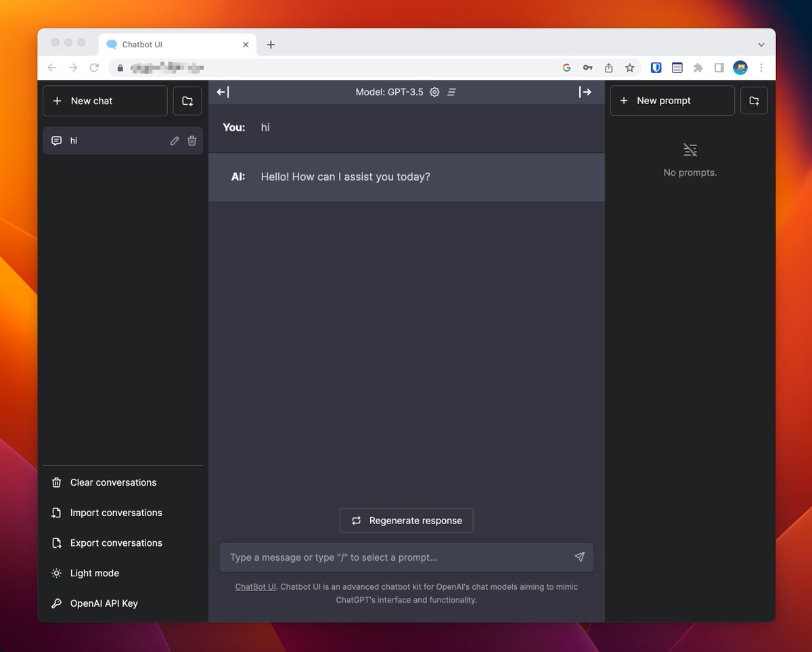The image size is (812, 652).
Task: Open the Extensions puzzle icon
Action: pyautogui.click(x=698, y=68)
